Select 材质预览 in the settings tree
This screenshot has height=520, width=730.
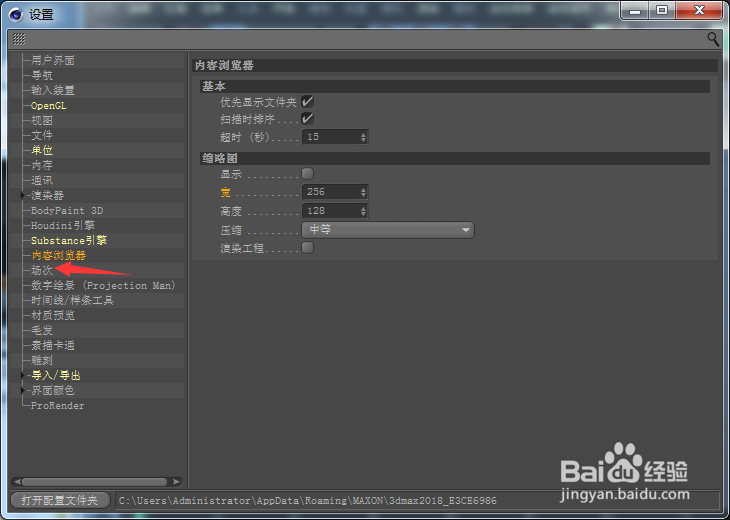tap(53, 316)
